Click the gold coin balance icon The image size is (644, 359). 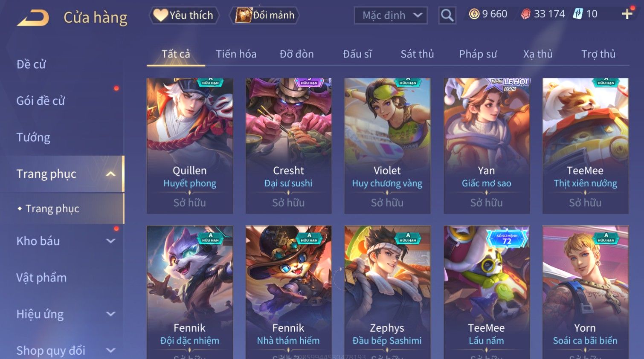(474, 14)
